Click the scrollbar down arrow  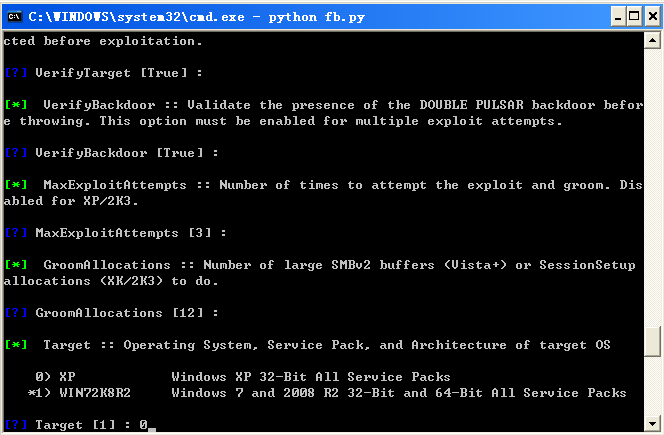pos(652,423)
